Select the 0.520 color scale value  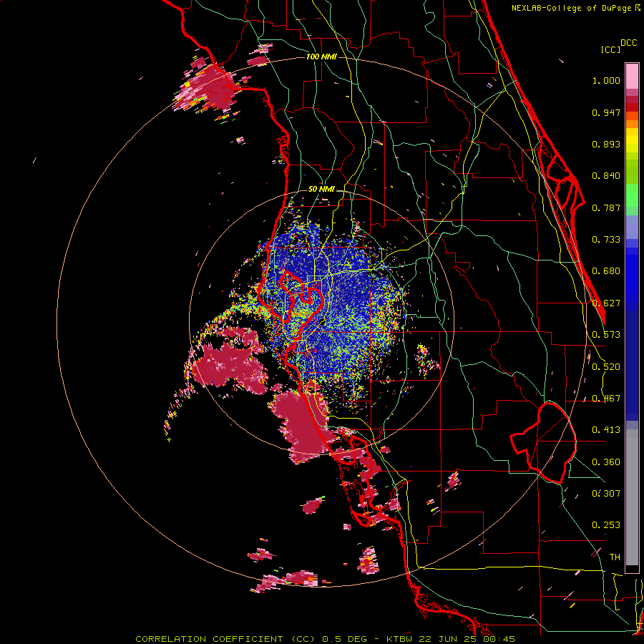(x=606, y=367)
